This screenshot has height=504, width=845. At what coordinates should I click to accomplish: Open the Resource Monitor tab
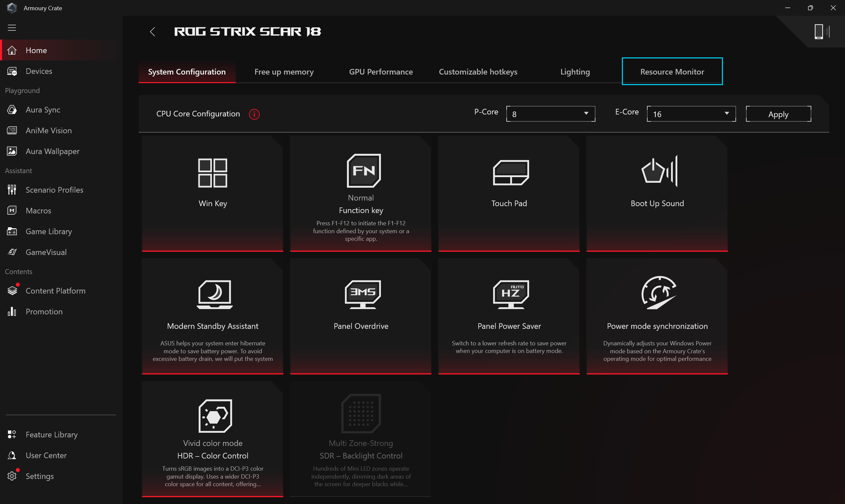point(672,71)
